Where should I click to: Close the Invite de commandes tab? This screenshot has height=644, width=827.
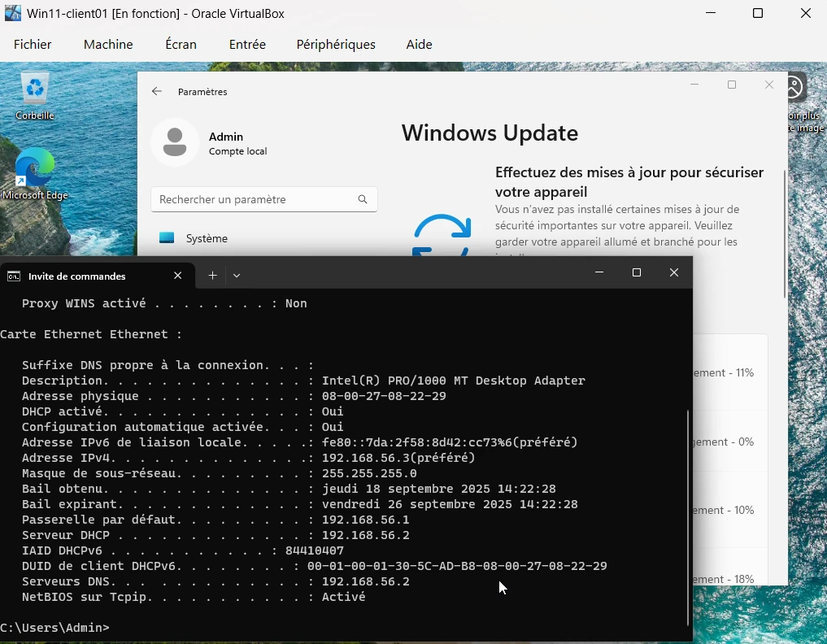pyautogui.click(x=178, y=276)
